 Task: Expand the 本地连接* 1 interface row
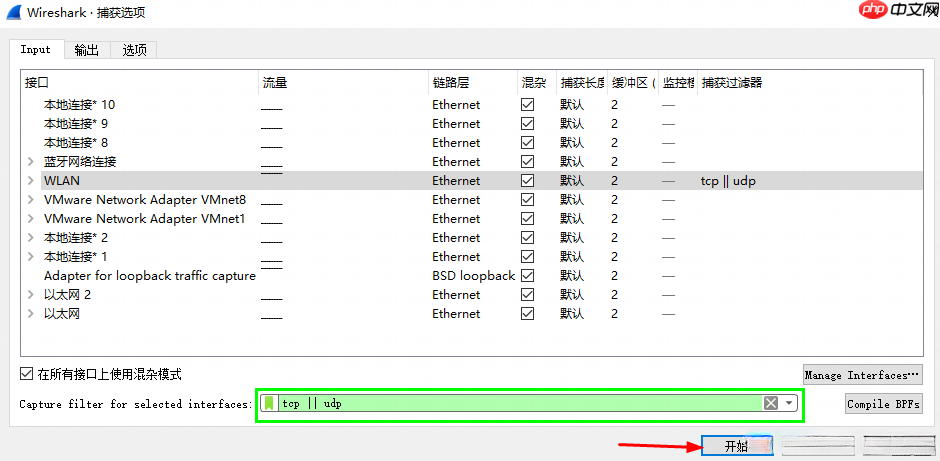(x=31, y=257)
